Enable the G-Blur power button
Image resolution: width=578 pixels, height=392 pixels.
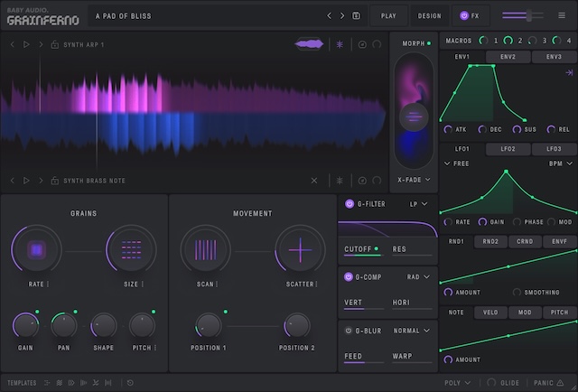coord(350,331)
